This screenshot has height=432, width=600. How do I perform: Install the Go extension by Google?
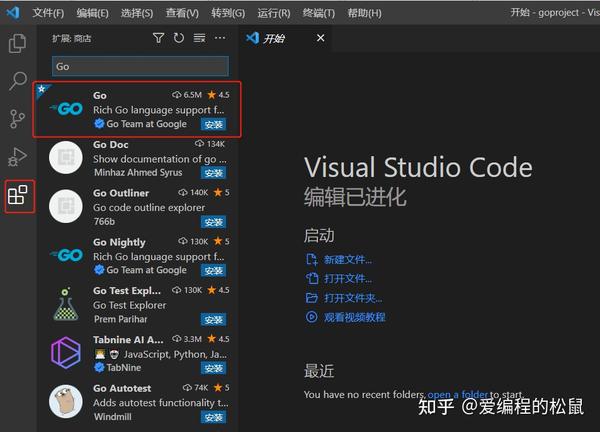tap(213, 124)
